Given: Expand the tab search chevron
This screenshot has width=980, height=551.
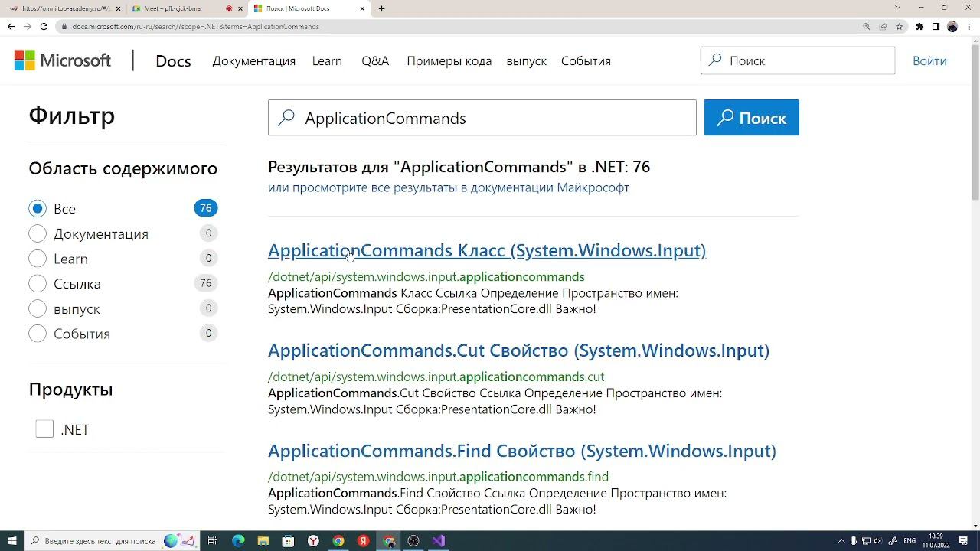Looking at the screenshot, I should click(x=898, y=8).
